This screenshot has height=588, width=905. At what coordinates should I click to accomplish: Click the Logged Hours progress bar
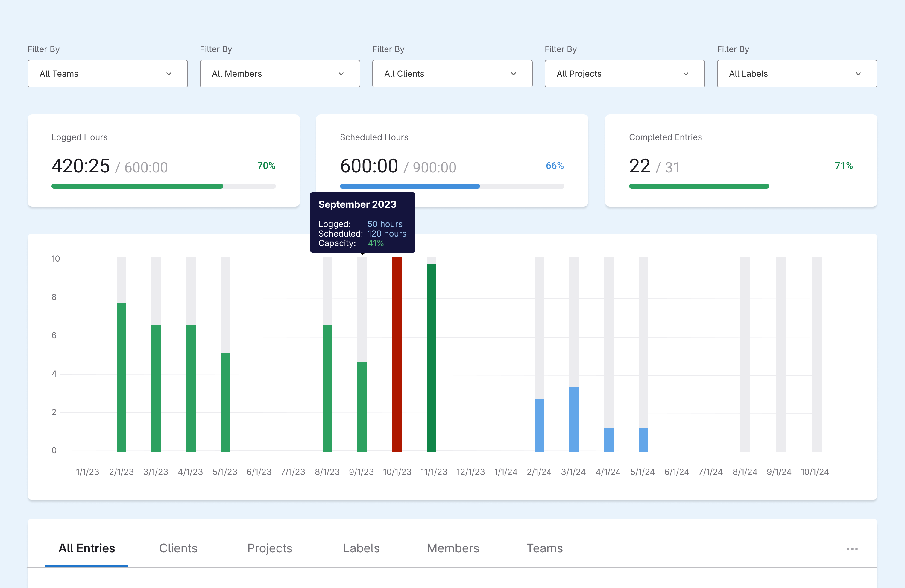coord(163,186)
